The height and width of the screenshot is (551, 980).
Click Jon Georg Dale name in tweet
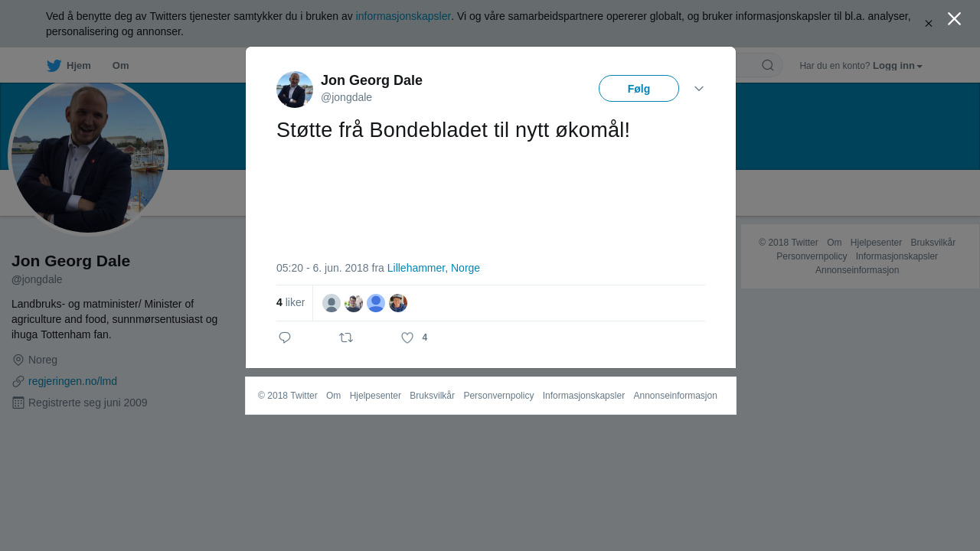371,80
